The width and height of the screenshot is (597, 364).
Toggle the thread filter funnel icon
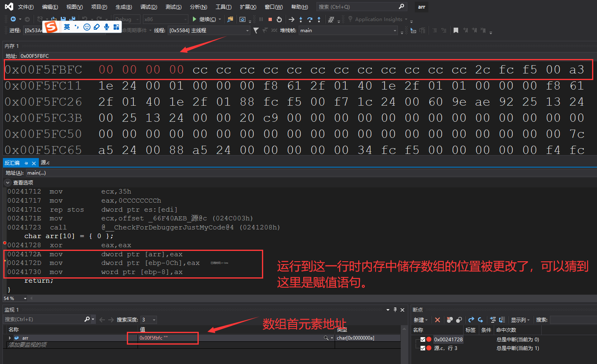tap(256, 30)
